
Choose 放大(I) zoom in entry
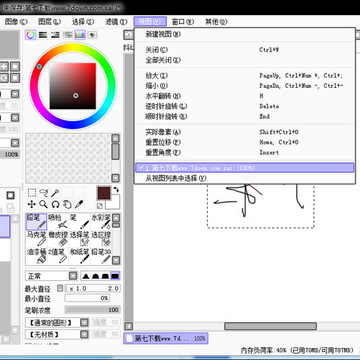245,76
